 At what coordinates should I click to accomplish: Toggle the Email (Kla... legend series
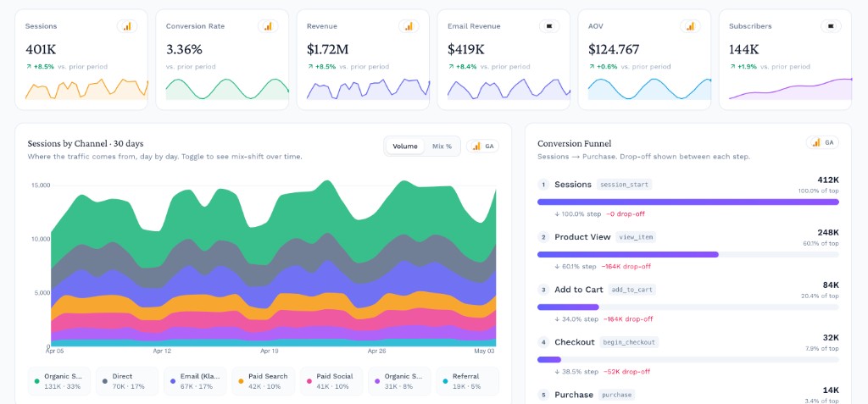195,381
